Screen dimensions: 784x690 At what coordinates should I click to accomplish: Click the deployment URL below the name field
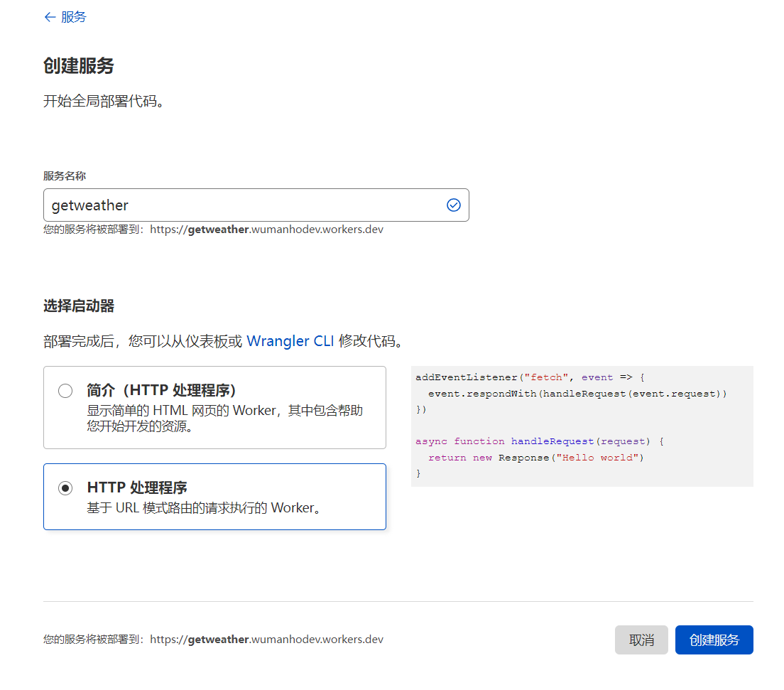tap(213, 229)
